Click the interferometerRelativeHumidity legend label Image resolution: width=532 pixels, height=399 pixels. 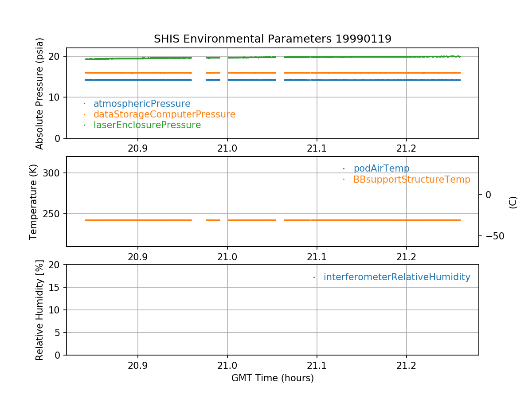(396, 277)
